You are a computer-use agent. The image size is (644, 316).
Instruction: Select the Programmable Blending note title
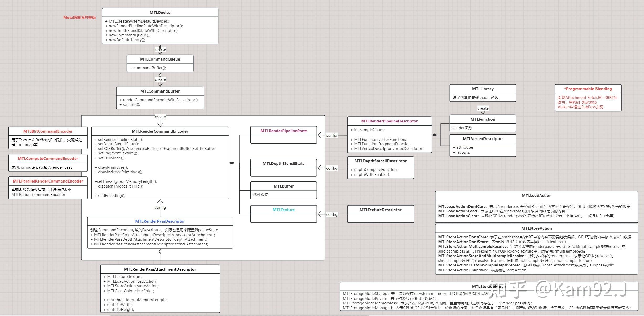pos(588,89)
